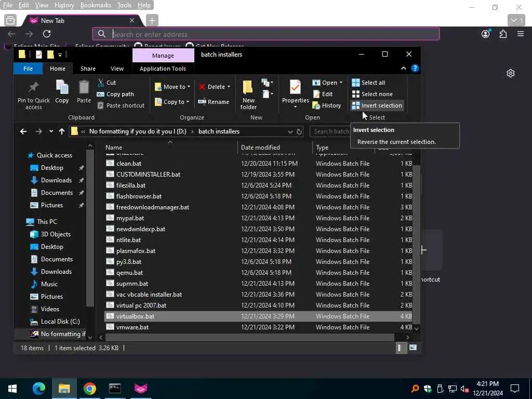This screenshot has width=532, height=399.
Task: Open the File tab
Action: [28, 69]
